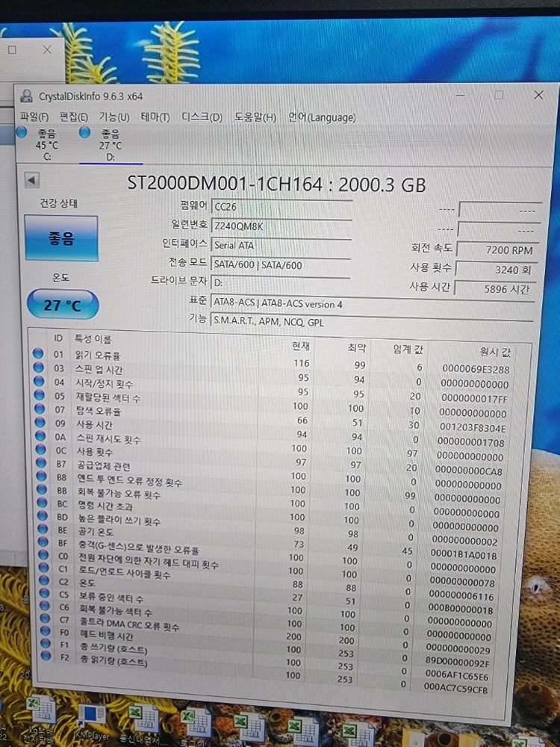Click the status dot for C2 온도
The height and width of the screenshot is (747, 560).
click(x=44, y=580)
